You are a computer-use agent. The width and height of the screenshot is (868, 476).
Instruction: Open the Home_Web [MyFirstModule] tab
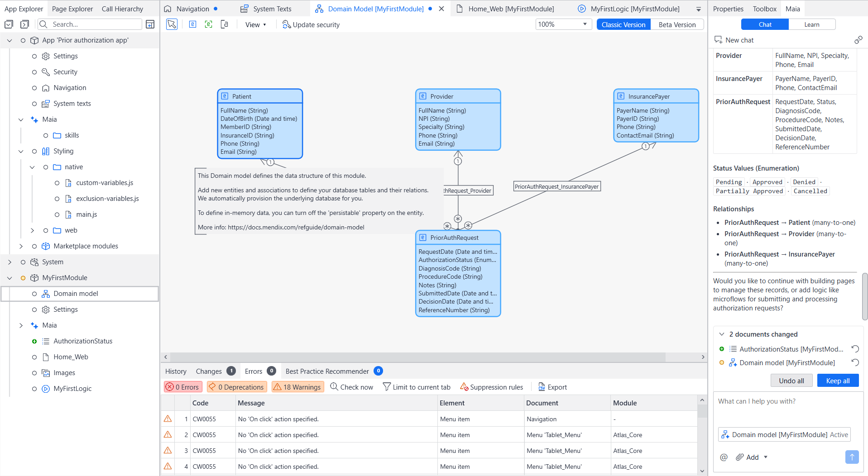(505, 9)
